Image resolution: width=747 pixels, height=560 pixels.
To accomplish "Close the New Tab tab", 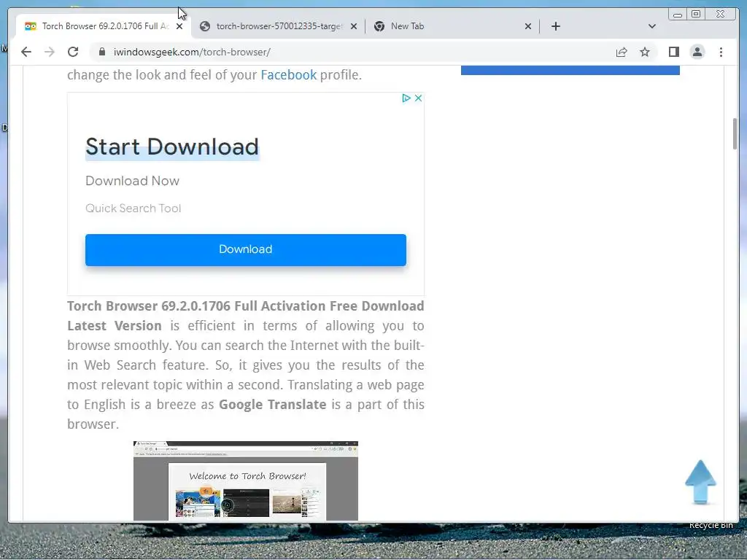I will (x=528, y=26).
